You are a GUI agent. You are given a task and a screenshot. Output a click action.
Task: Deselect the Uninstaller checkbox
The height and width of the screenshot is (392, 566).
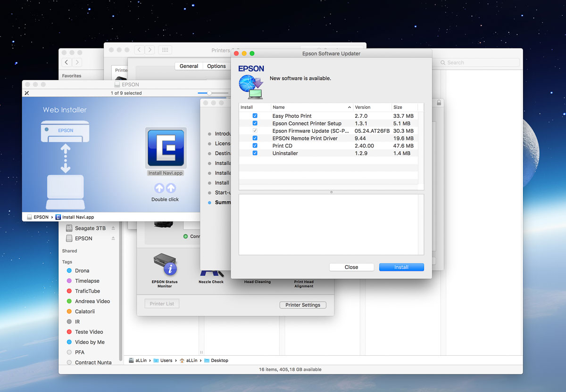tap(255, 154)
